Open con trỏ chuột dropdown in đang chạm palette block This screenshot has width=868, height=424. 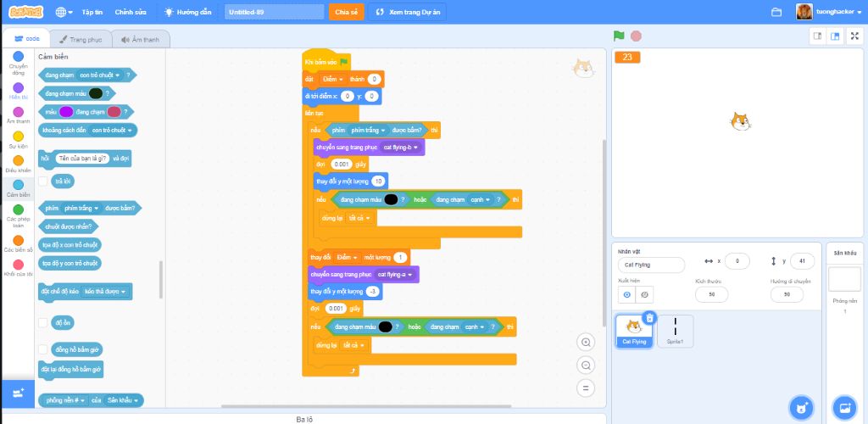tap(100, 75)
